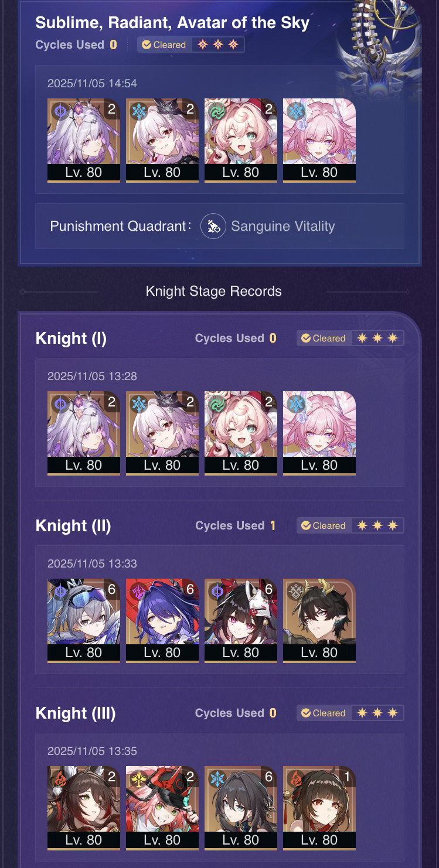Select the pink-haired masked character in Knight (III)
The image size is (439, 868).
[x=162, y=808]
